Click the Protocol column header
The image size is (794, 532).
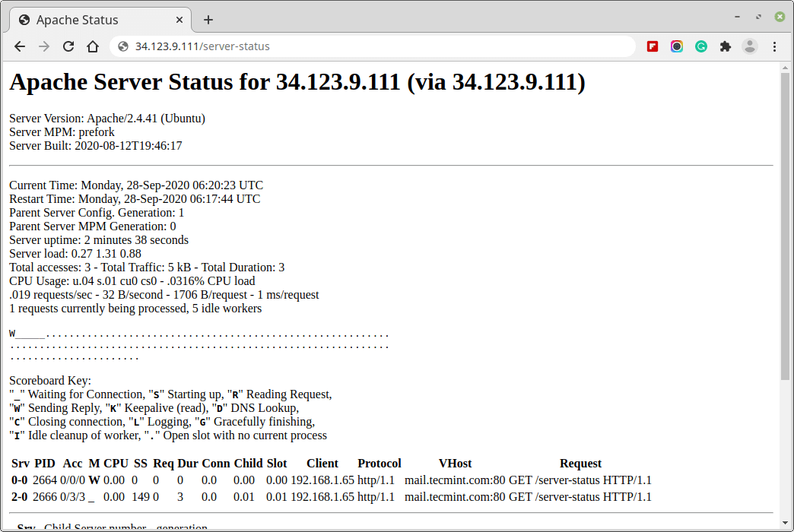[x=380, y=464]
